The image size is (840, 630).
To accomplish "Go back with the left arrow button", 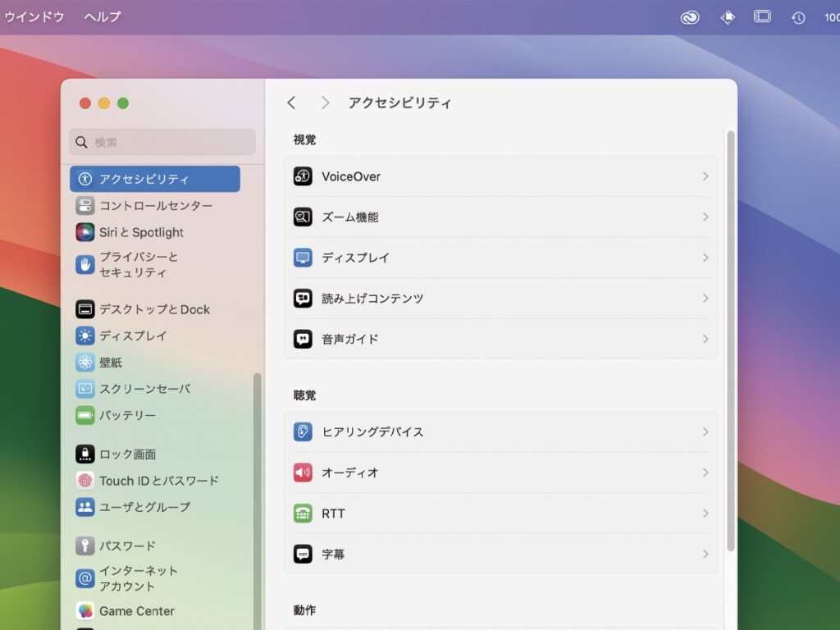I will 291,103.
